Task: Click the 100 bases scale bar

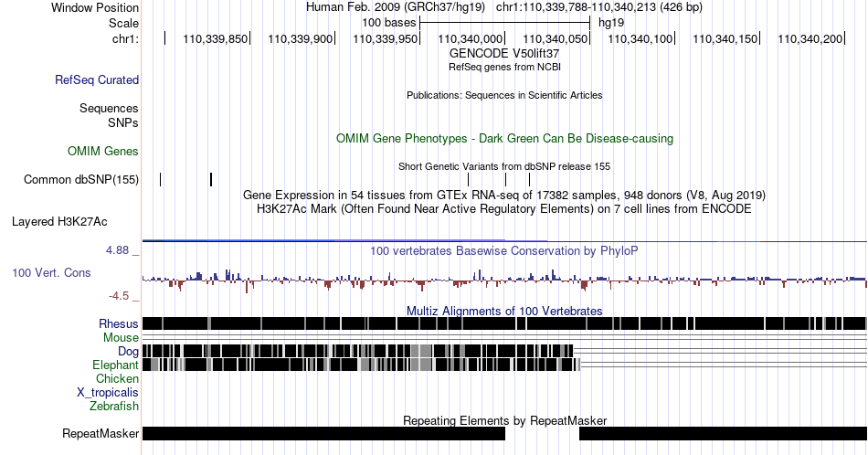Action: coord(505,23)
